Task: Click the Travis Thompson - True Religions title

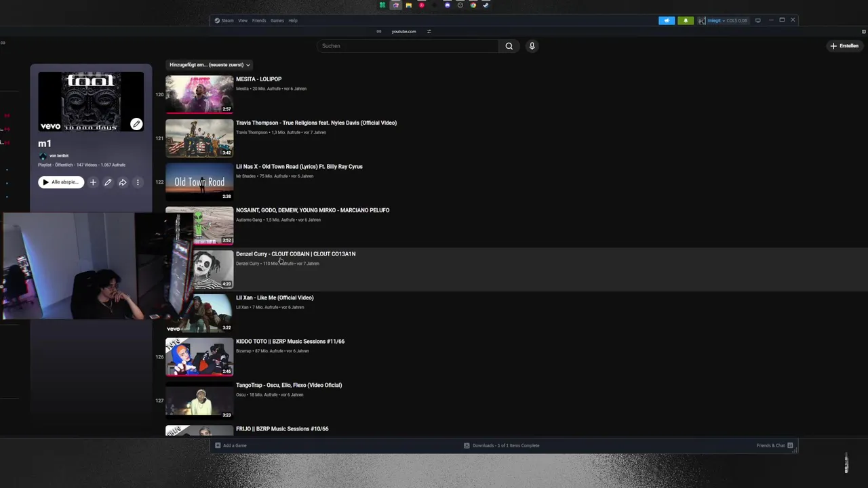Action: tap(316, 123)
